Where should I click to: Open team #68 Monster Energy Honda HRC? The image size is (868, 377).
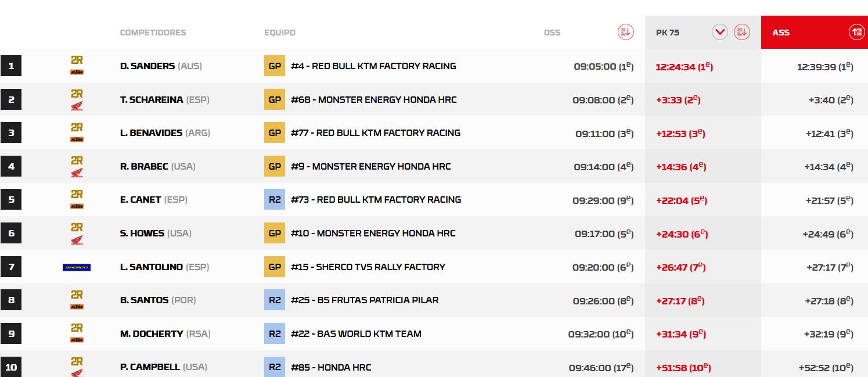[373, 100]
